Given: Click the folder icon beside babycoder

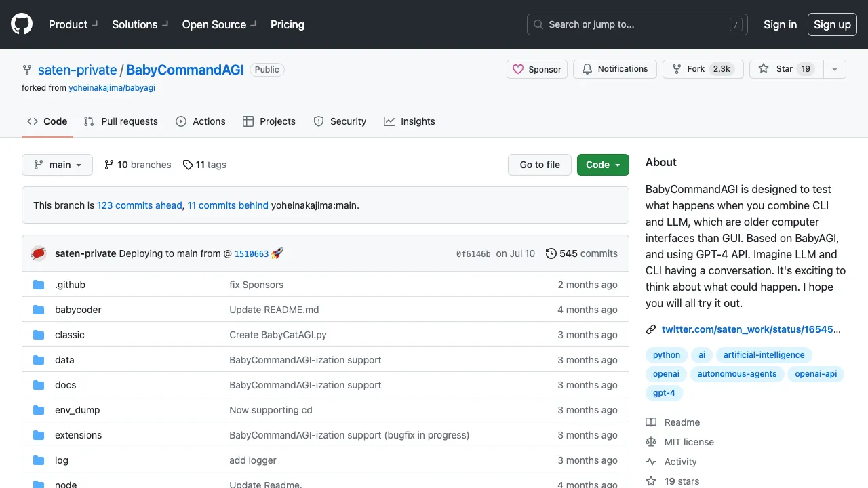Looking at the screenshot, I should (x=39, y=310).
